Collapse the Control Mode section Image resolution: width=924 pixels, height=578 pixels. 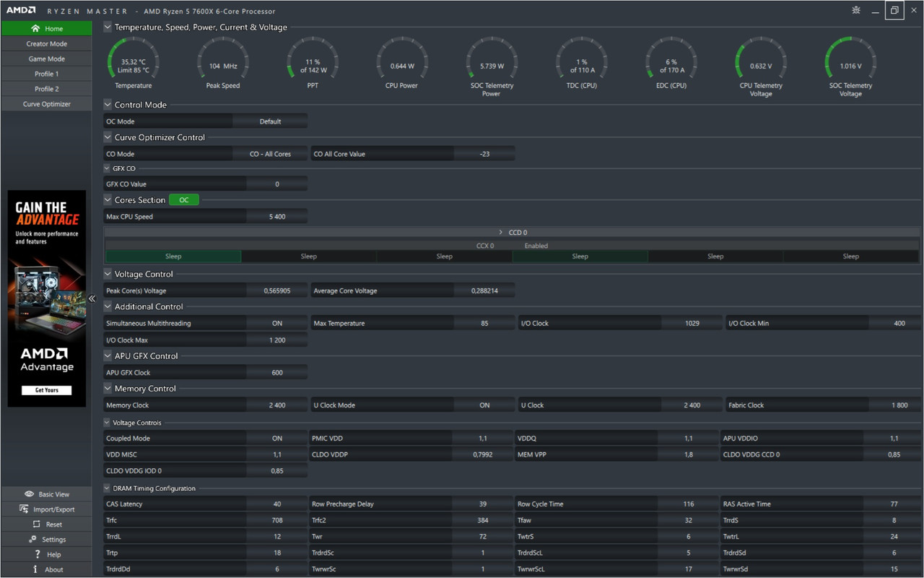coord(108,105)
